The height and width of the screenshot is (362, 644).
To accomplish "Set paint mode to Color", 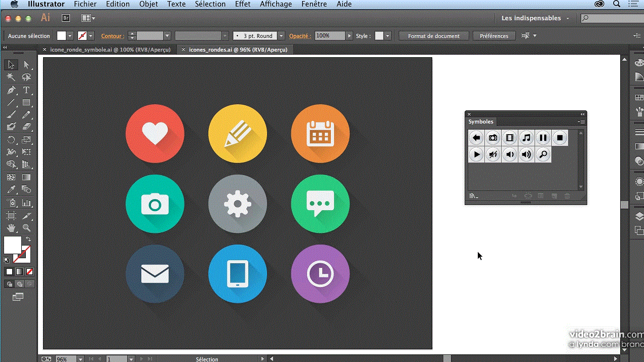I will 9,272.
